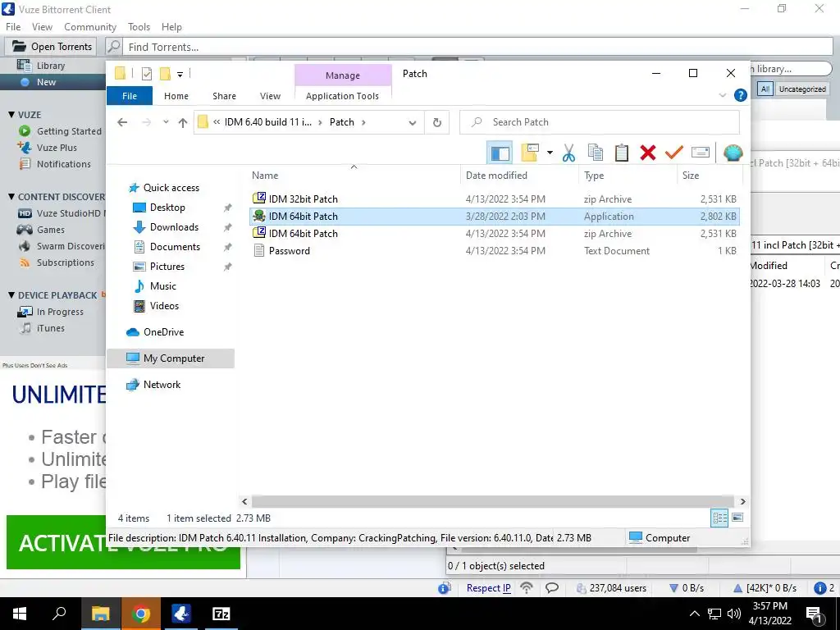Select My Computer in navigation pane
Screen dimensions: 840x630
pyautogui.click(x=171, y=358)
